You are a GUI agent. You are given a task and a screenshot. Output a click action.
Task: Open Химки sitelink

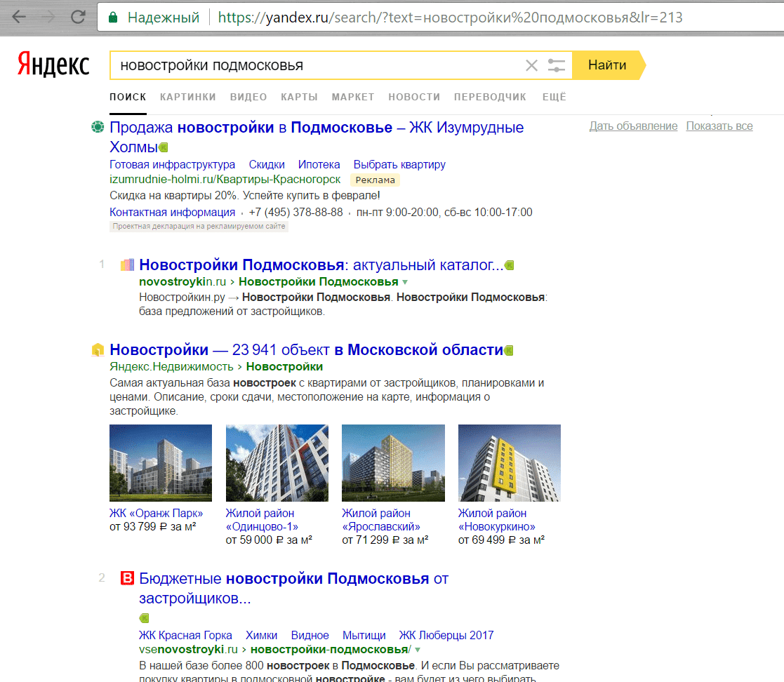coord(262,636)
